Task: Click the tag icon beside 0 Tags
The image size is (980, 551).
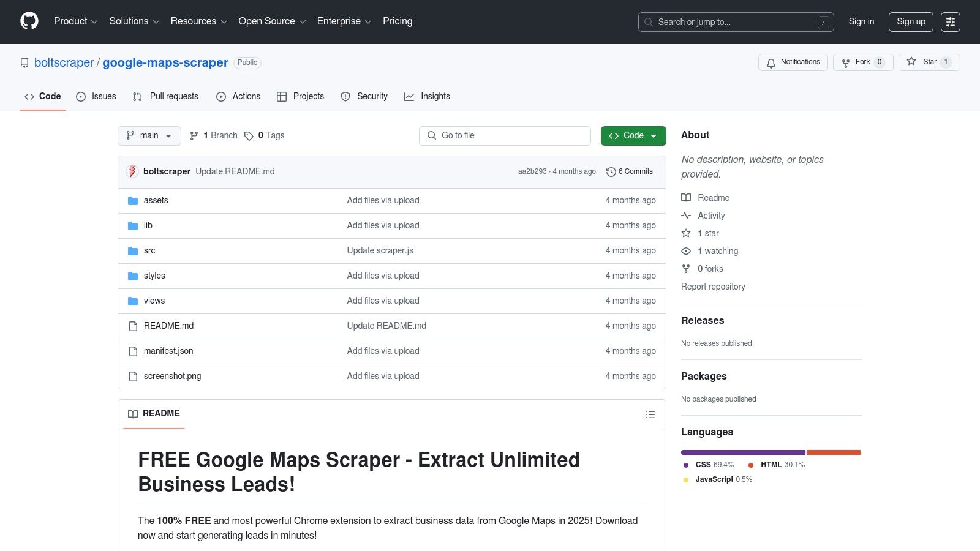Action: [249, 136]
